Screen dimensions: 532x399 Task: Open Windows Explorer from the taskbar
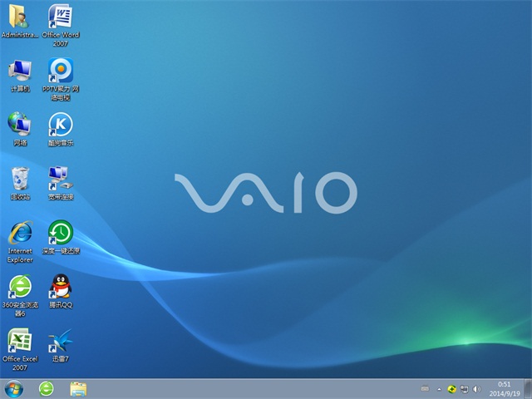[x=79, y=388]
